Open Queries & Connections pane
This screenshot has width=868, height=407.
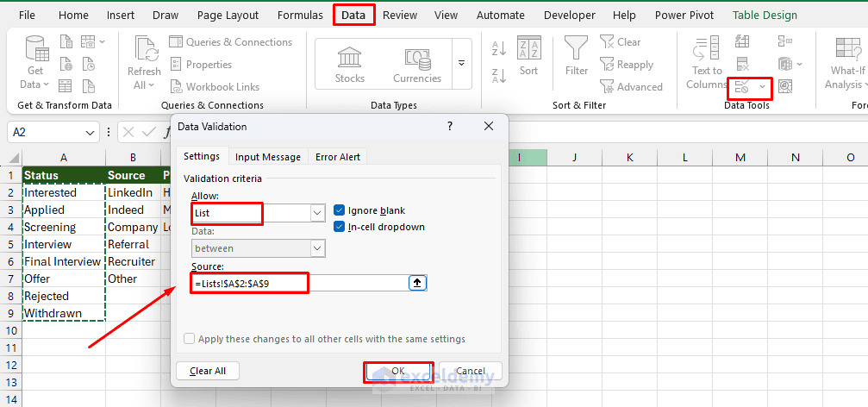coord(231,42)
